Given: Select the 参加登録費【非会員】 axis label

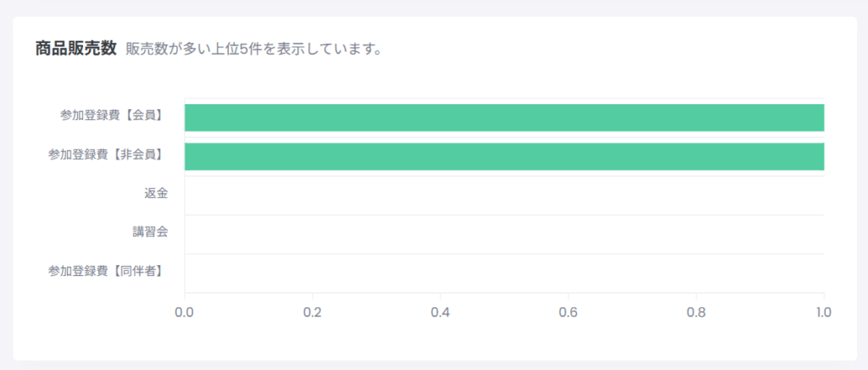Looking at the screenshot, I should coord(108,154).
